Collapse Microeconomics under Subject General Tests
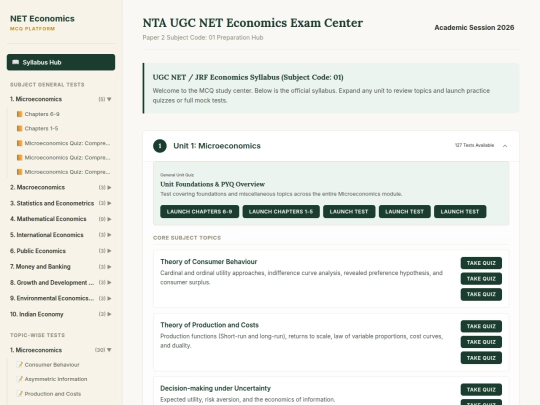540x405 pixels. click(x=109, y=99)
